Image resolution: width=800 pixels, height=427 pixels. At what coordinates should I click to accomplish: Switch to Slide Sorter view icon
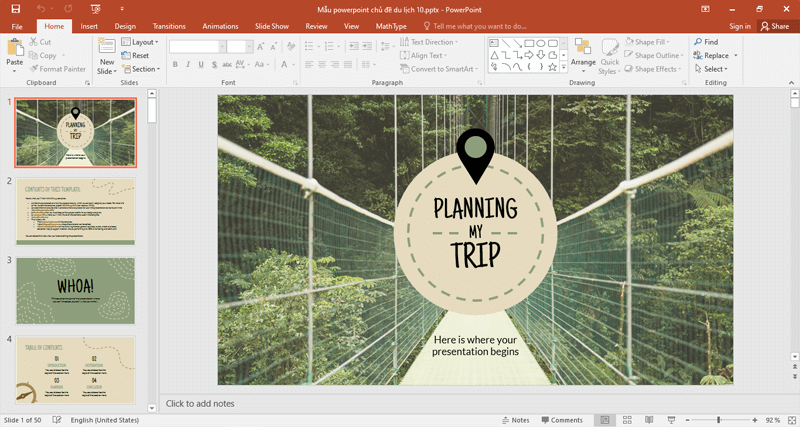(627, 420)
